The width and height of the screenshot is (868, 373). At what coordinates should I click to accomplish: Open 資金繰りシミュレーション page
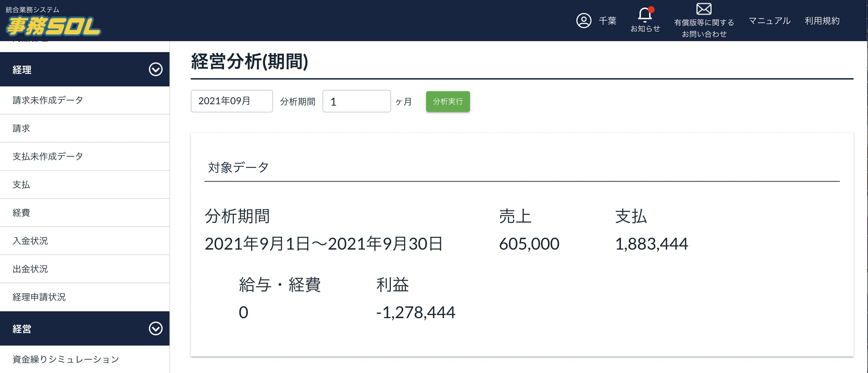coord(66,359)
